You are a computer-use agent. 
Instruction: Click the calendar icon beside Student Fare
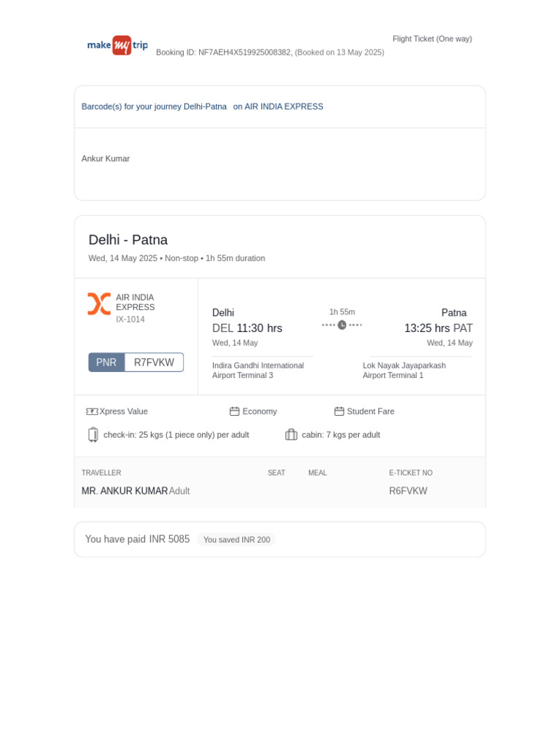tap(339, 411)
